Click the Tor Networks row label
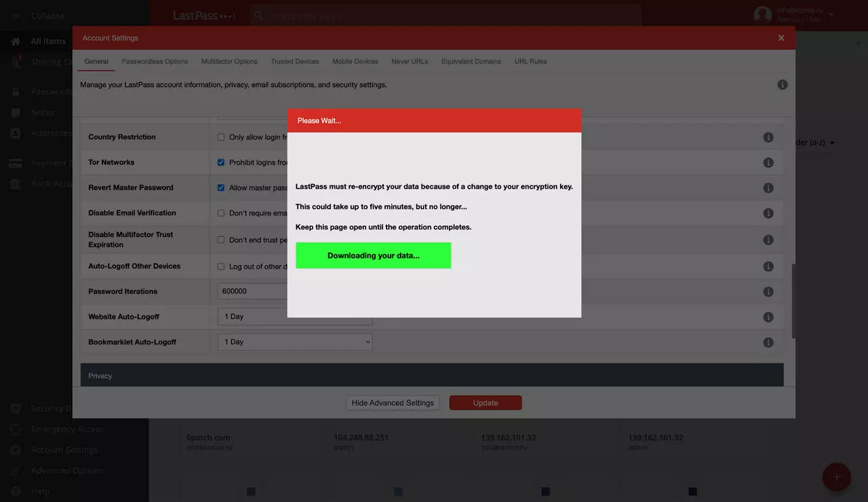Viewport: 868px width, 502px height. click(111, 163)
